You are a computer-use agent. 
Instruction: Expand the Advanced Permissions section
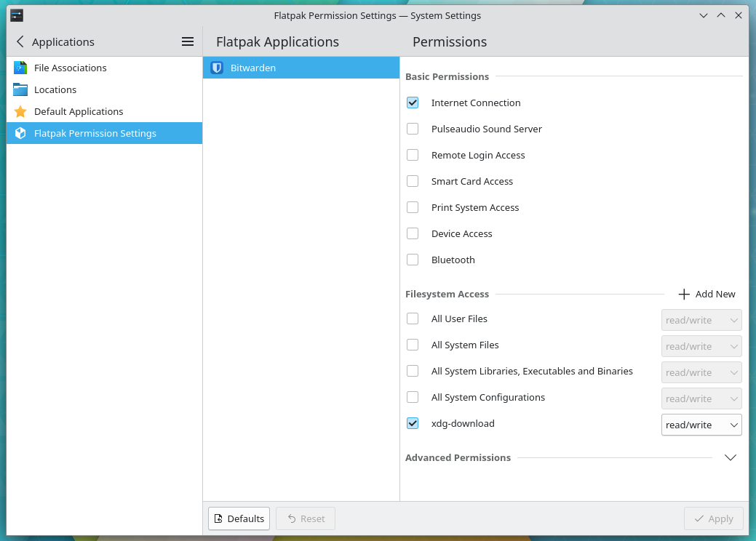point(731,457)
